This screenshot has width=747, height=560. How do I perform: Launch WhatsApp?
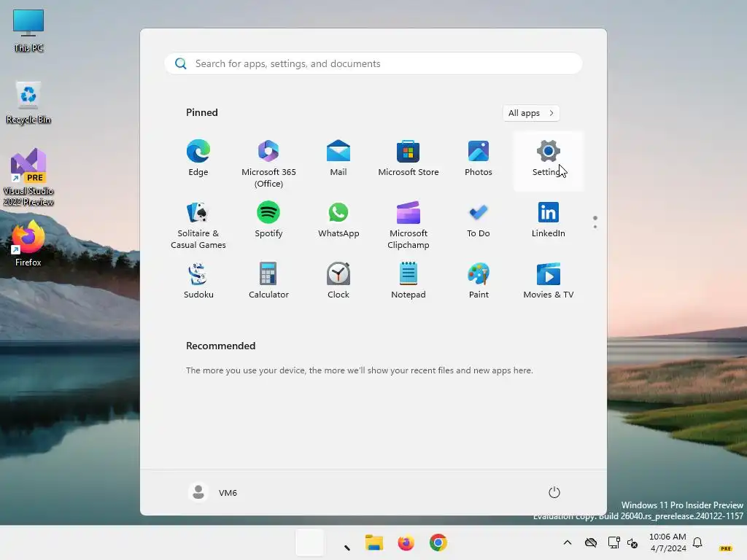pos(338,220)
